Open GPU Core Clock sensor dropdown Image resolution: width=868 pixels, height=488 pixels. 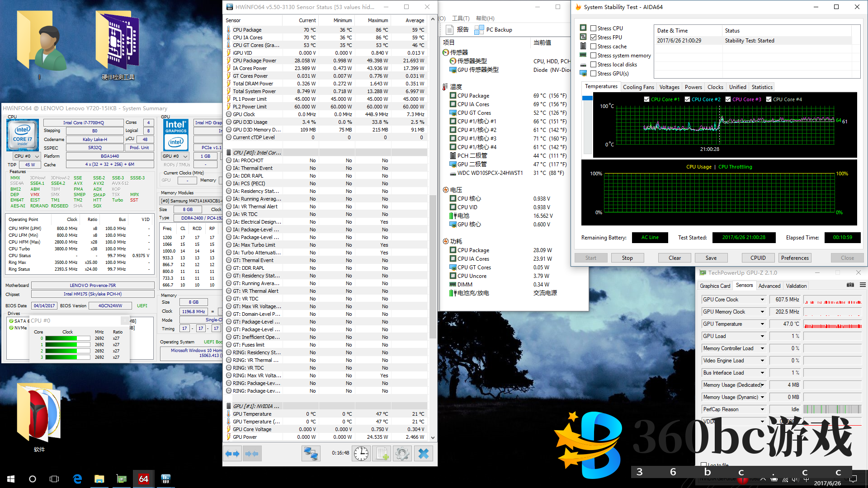(762, 300)
